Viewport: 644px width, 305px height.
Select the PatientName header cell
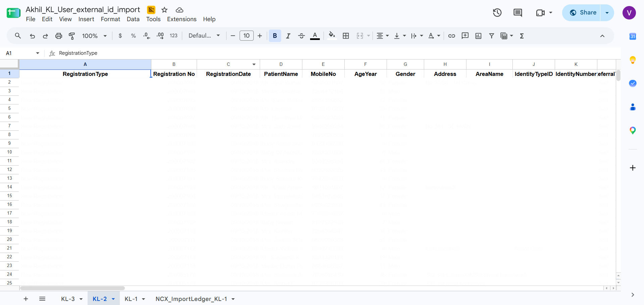coord(281,74)
